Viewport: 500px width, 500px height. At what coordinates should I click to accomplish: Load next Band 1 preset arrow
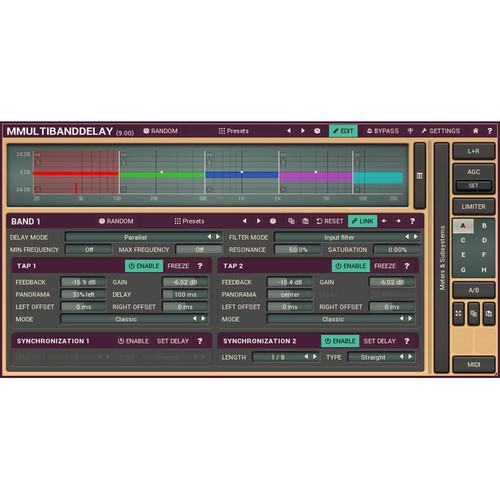258,221
